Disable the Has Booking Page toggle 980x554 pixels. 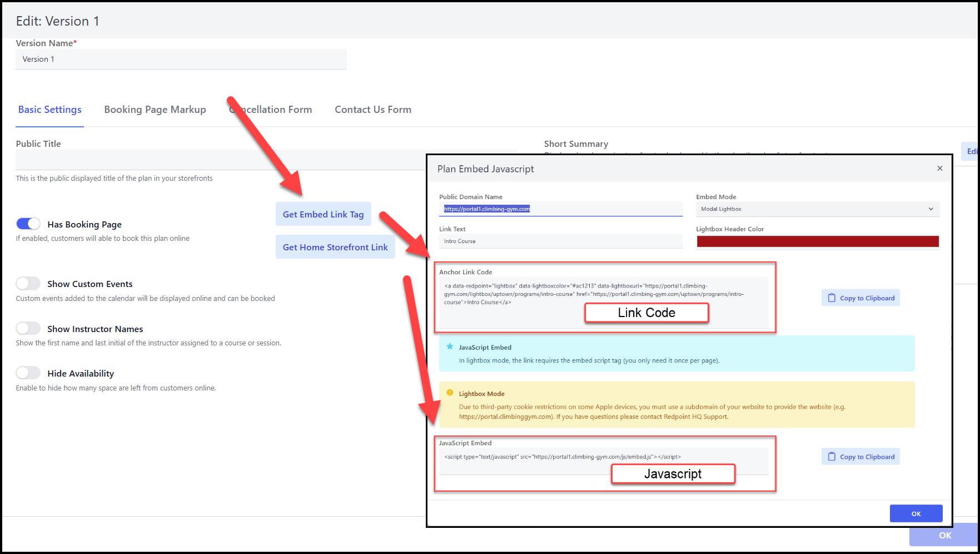point(28,224)
